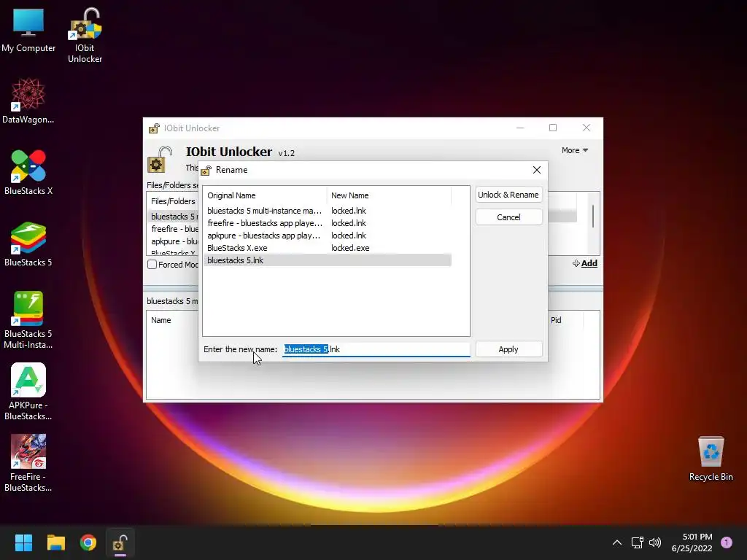
Task: Close the Rename dialog
Action: coord(537,170)
